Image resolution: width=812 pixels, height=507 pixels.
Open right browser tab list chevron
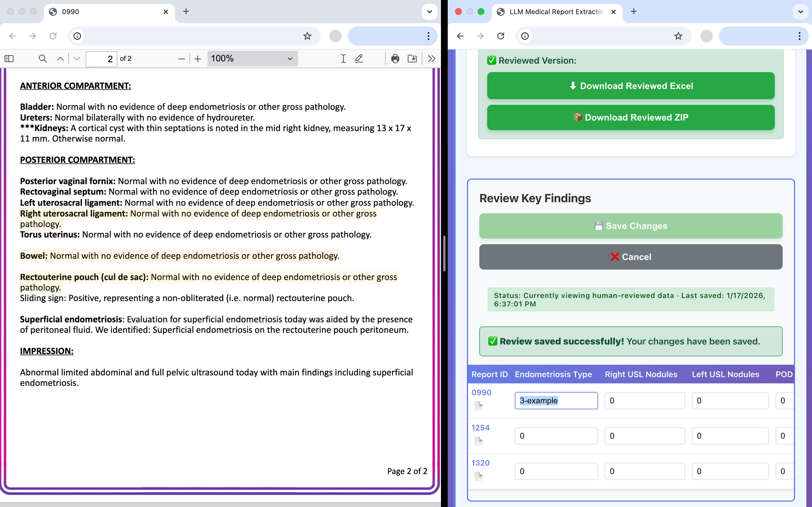(800, 12)
